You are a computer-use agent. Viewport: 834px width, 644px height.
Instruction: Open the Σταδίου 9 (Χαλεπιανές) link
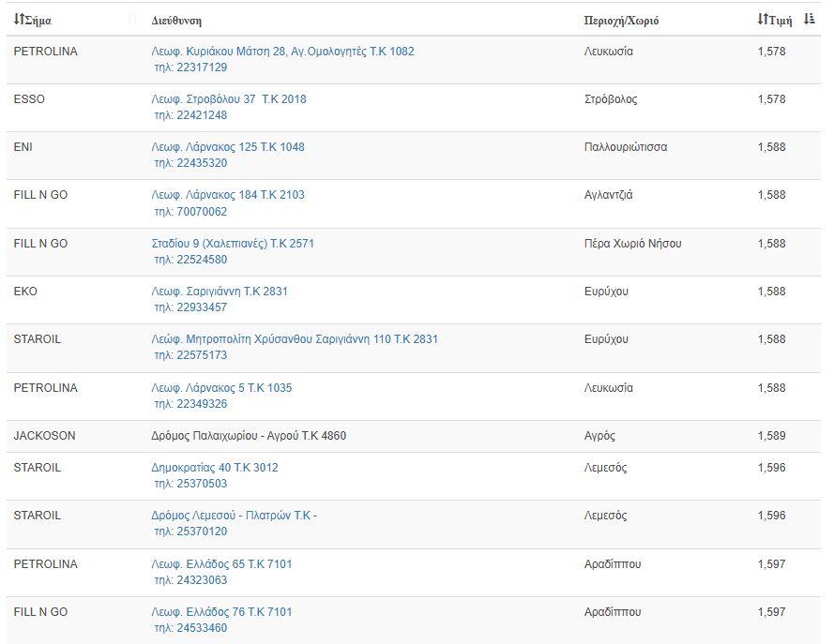[233, 244]
